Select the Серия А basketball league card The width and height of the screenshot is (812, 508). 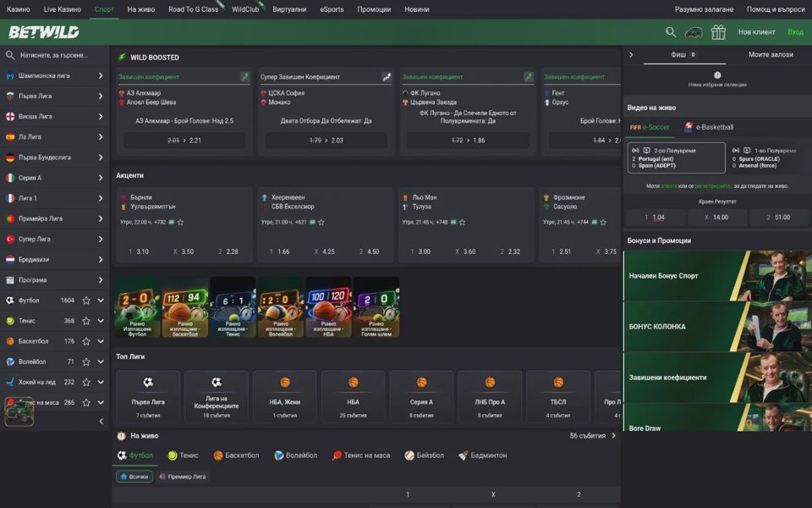pyautogui.click(x=421, y=396)
